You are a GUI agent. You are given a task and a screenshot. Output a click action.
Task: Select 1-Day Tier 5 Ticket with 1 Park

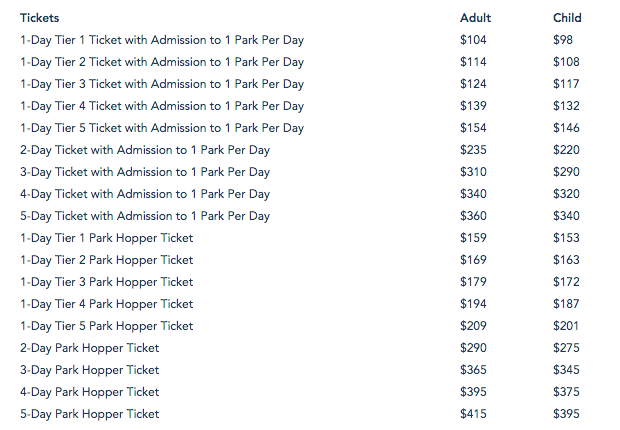pos(162,128)
